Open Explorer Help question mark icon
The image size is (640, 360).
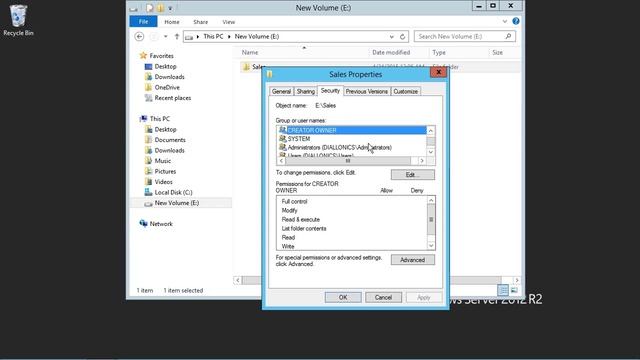pyautogui.click(x=516, y=21)
